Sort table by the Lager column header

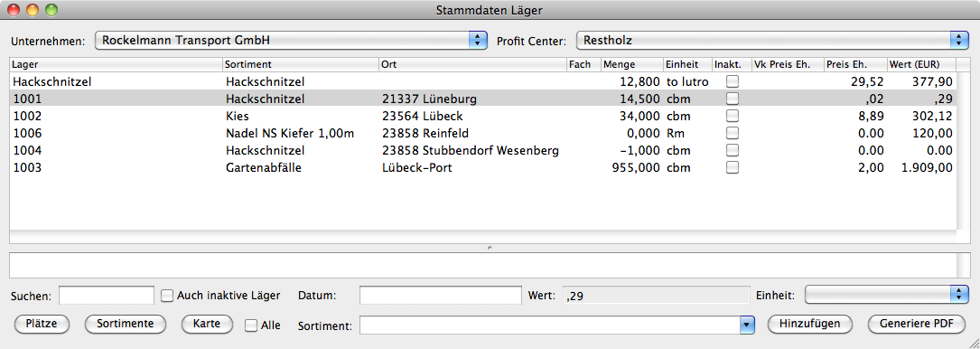(x=117, y=64)
